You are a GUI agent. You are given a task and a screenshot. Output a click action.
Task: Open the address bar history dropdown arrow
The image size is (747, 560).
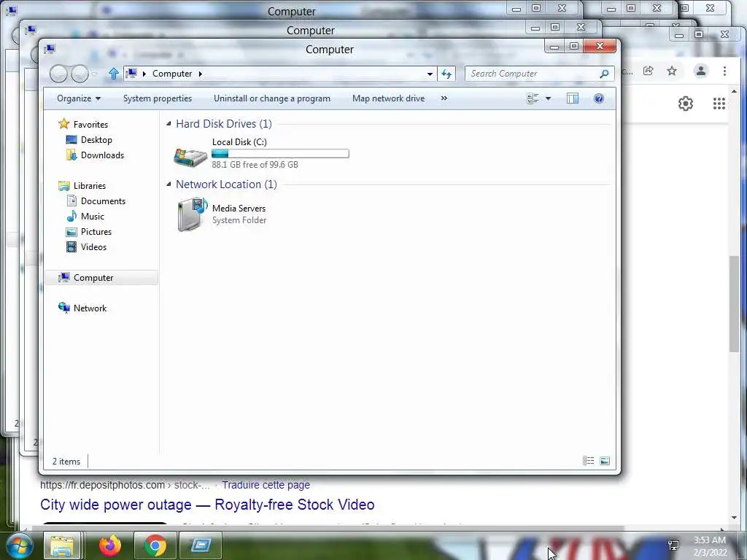(x=430, y=74)
